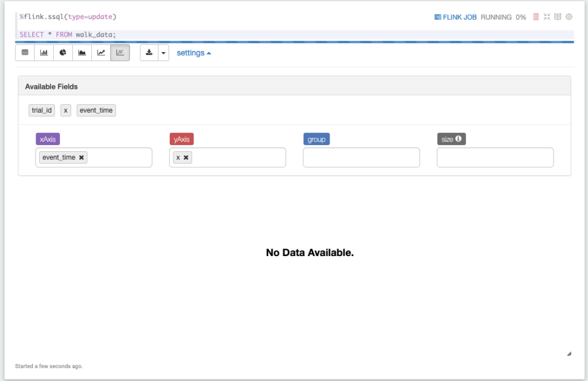Remove event_time from the xAxis
Image resolution: width=588 pixels, height=381 pixels.
coord(82,157)
